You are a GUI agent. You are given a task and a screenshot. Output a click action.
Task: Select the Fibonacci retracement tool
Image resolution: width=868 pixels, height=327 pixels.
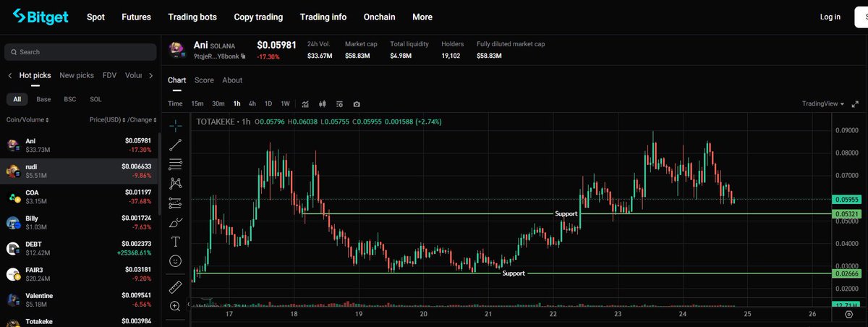pos(176,164)
